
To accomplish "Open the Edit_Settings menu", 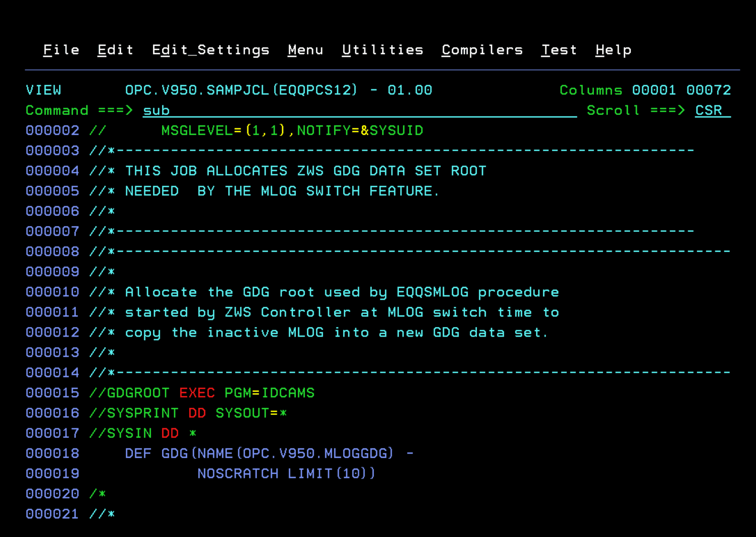I will pos(211,50).
